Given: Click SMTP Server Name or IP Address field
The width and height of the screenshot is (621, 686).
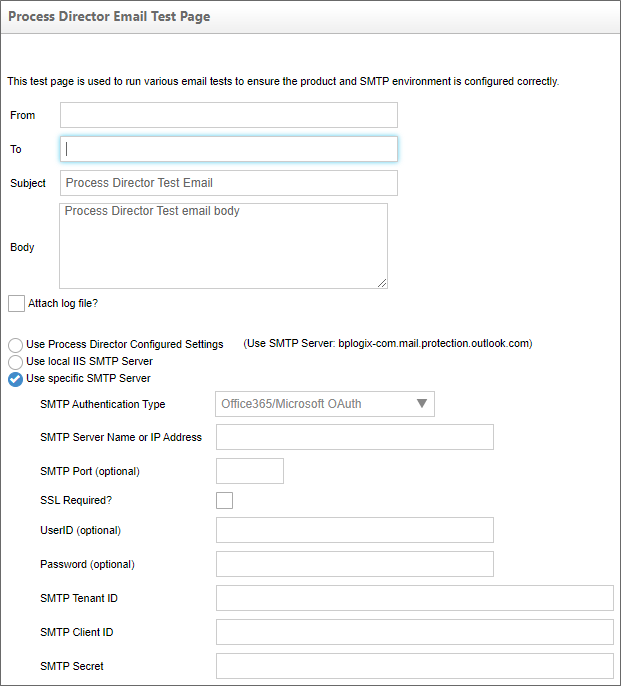Looking at the screenshot, I should coord(354,437).
